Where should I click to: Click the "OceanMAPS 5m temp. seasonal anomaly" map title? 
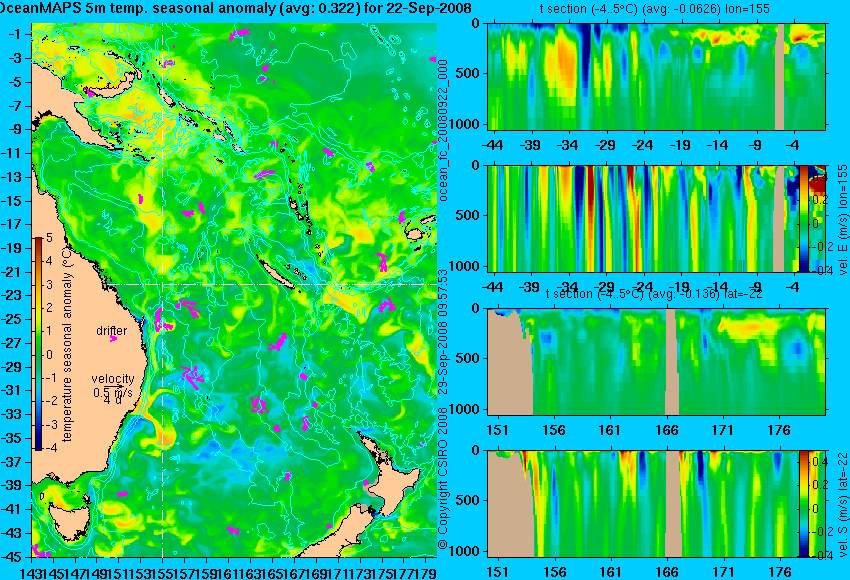(x=235, y=8)
